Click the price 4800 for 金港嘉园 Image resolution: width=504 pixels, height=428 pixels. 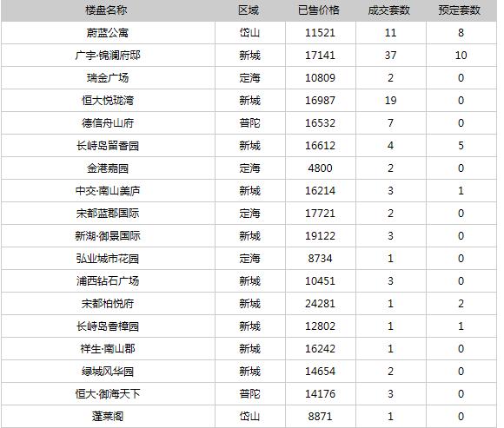tap(320, 168)
